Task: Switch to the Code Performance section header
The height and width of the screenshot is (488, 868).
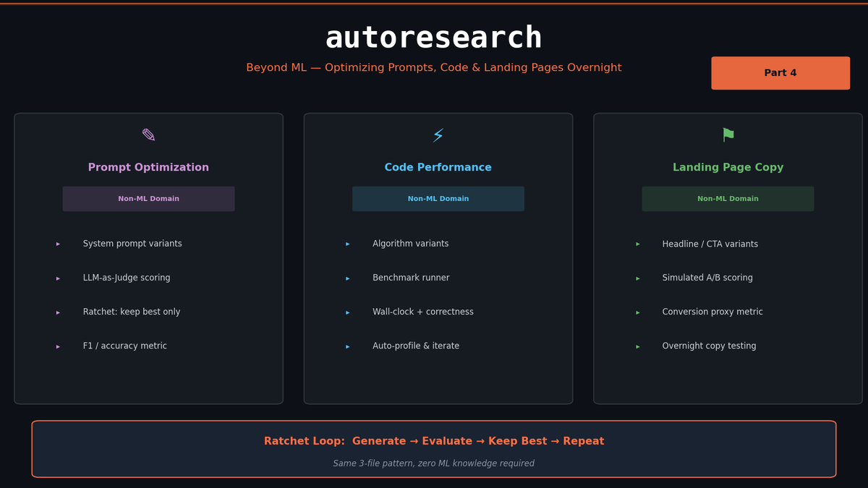Action: pos(438,167)
